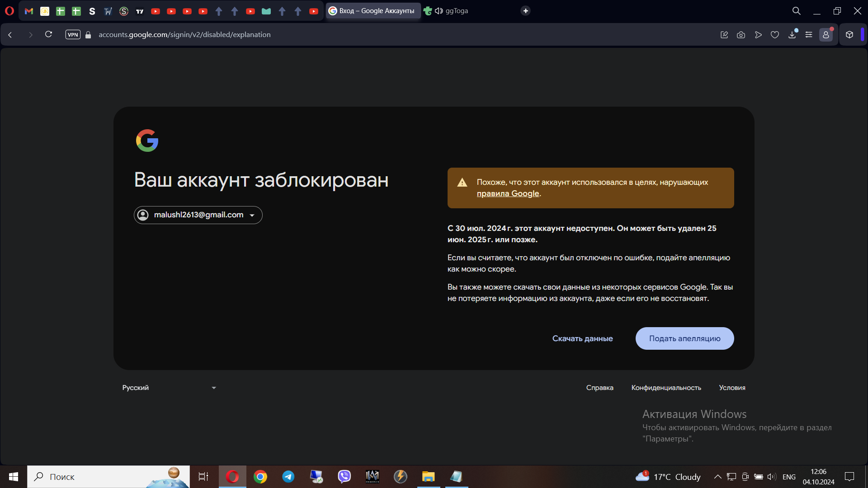Expand the malushl2613@gmail.com account selector
The width and height of the screenshot is (868, 488).
[198, 215]
